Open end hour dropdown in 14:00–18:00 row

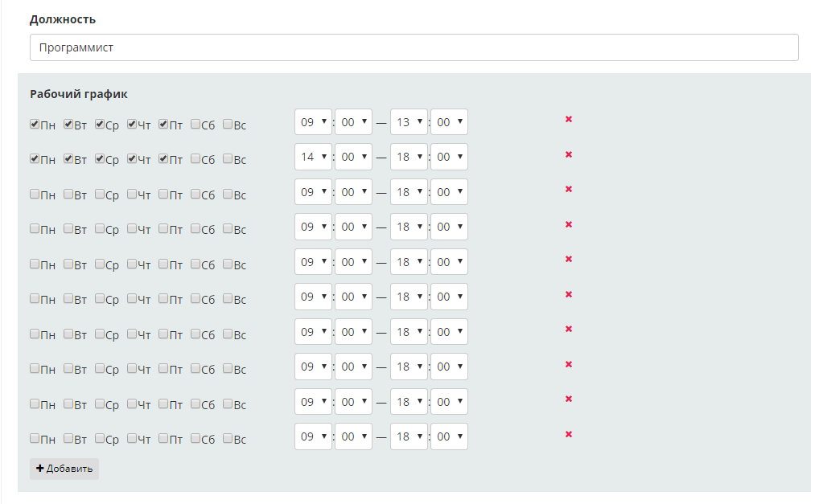click(x=409, y=157)
